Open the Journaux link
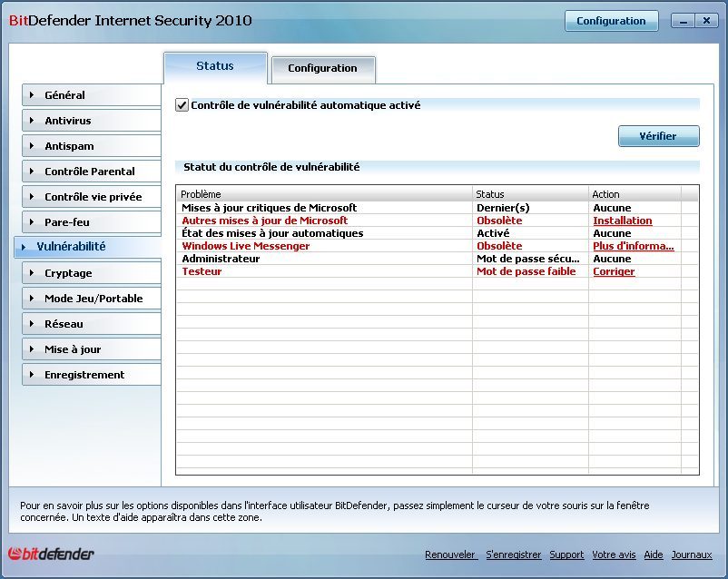 [x=692, y=554]
